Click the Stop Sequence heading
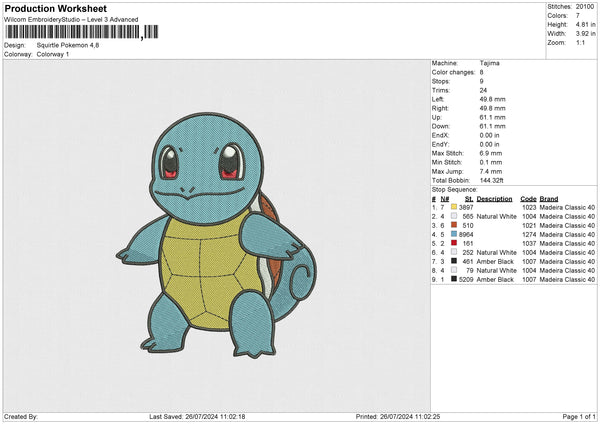 (x=454, y=188)
